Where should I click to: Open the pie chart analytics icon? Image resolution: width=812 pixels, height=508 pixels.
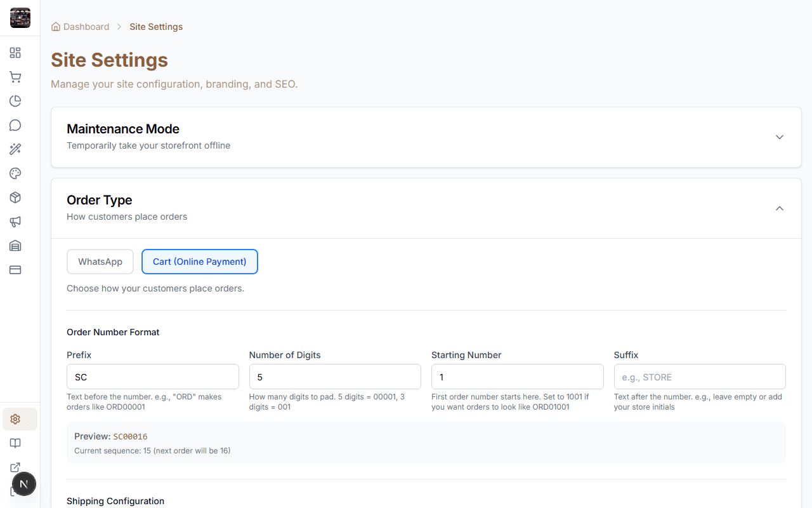(x=15, y=101)
